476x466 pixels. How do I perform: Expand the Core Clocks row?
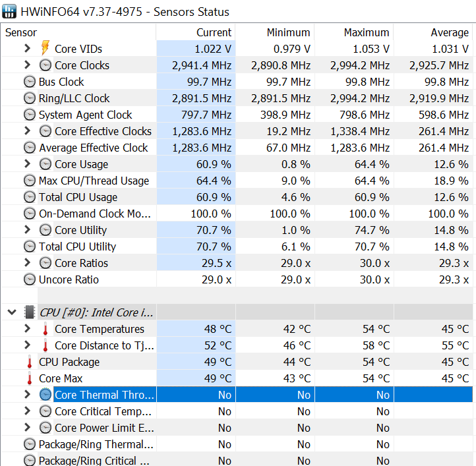pos(27,65)
